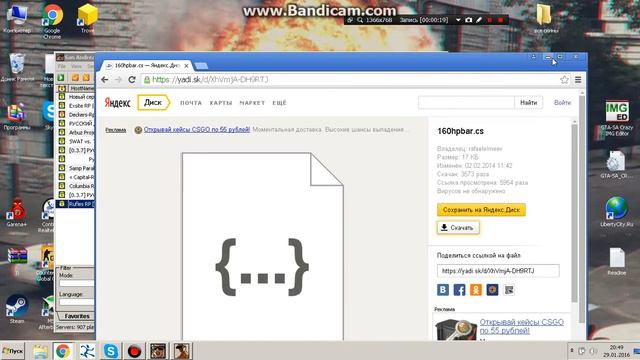Open МАРКЕТ in Yandex navigation

pos(252,103)
